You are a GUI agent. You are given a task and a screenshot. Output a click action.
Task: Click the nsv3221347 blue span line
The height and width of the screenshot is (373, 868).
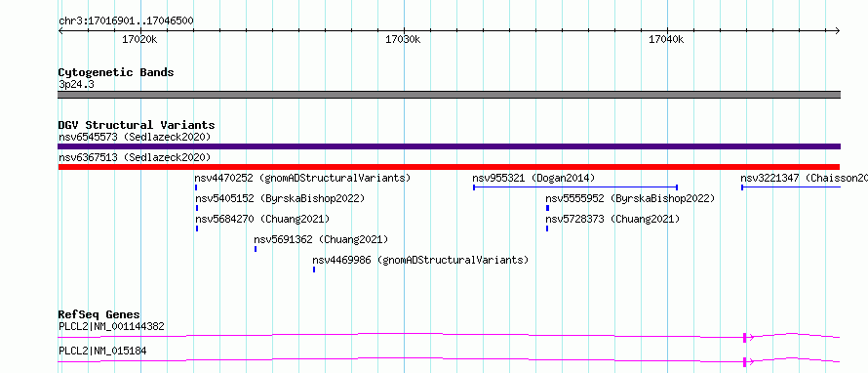pos(791,187)
